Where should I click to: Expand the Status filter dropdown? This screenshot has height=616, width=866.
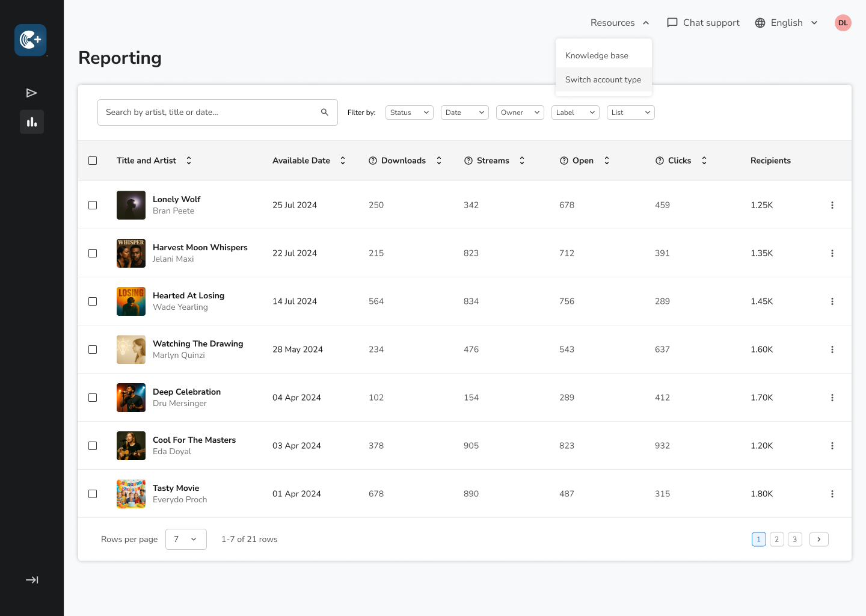tap(409, 112)
